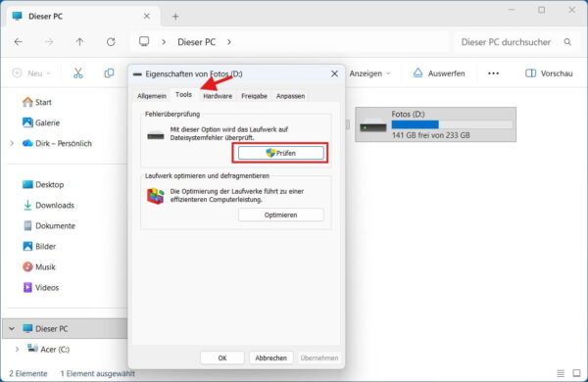Screen dimensions: 588x382
Task: Open the Downloads folder
Action: pos(48,205)
